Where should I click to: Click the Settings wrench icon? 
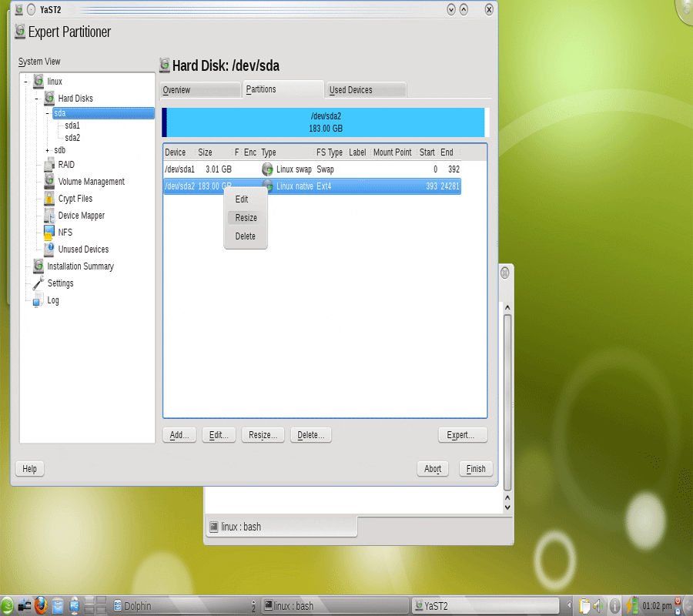38,283
